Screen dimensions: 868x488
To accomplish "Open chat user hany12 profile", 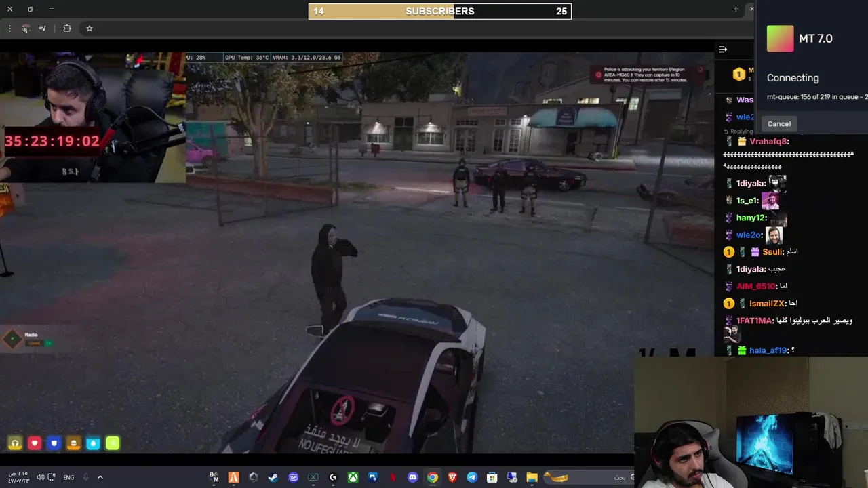I will point(751,218).
